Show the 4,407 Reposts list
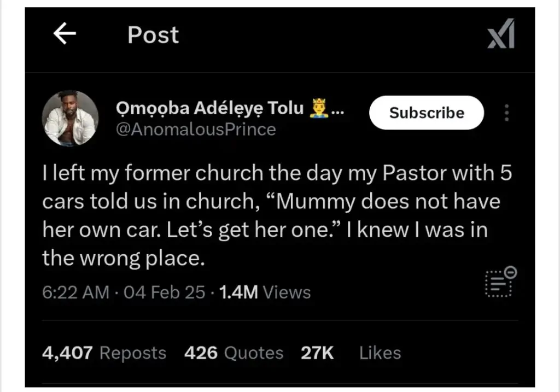The height and width of the screenshot is (392, 560). 104,353
